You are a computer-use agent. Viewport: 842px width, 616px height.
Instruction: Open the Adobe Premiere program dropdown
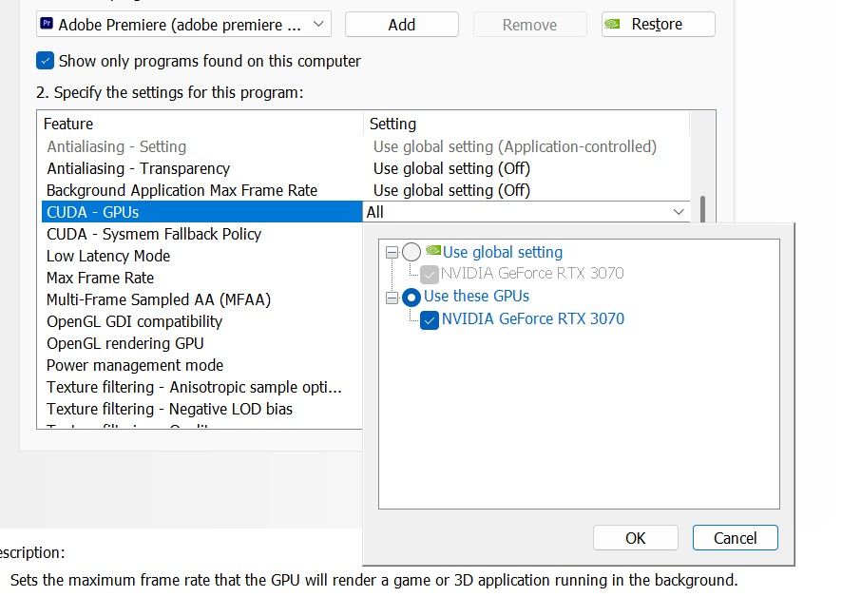pos(319,24)
